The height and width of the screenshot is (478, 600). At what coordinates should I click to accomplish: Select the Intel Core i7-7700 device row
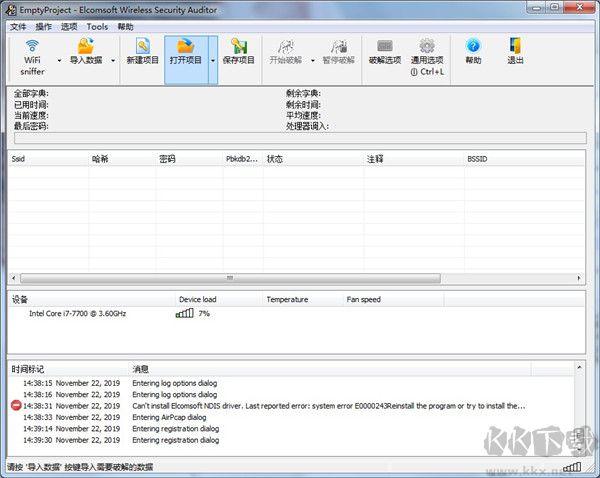click(x=296, y=313)
